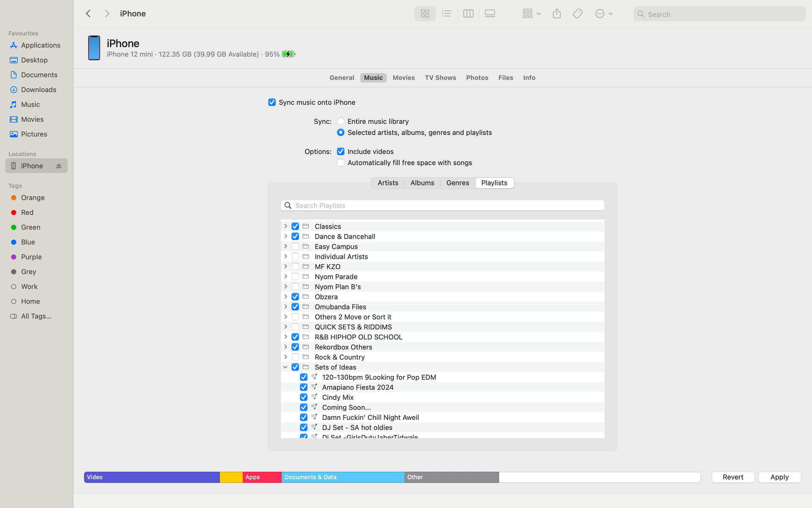Uncheck the Amapiano Fiesta 2024 playlist
Viewport: 812px width, 508px height.
[304, 387]
